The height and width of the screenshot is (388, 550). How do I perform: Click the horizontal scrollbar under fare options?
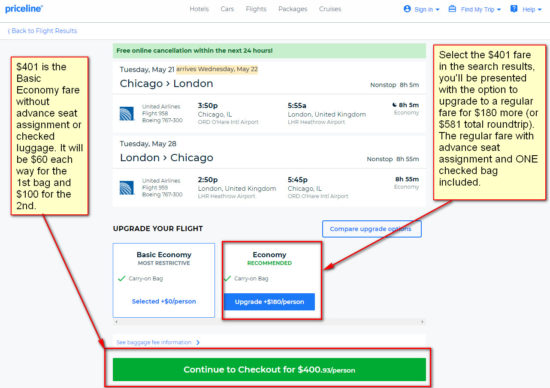[x=269, y=322]
